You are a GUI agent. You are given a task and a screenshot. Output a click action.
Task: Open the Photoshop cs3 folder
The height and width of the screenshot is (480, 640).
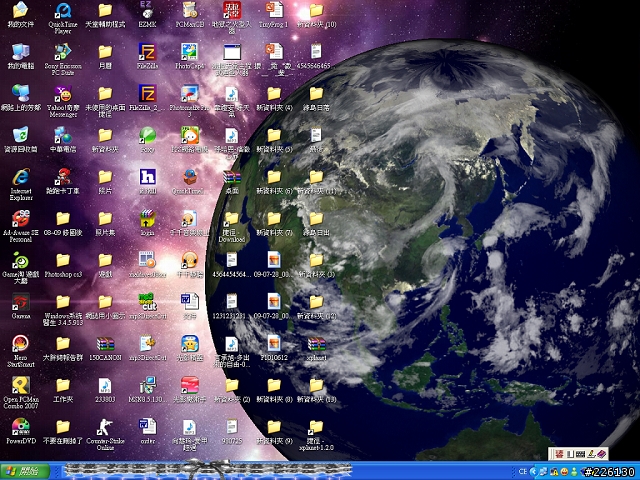coord(63,264)
